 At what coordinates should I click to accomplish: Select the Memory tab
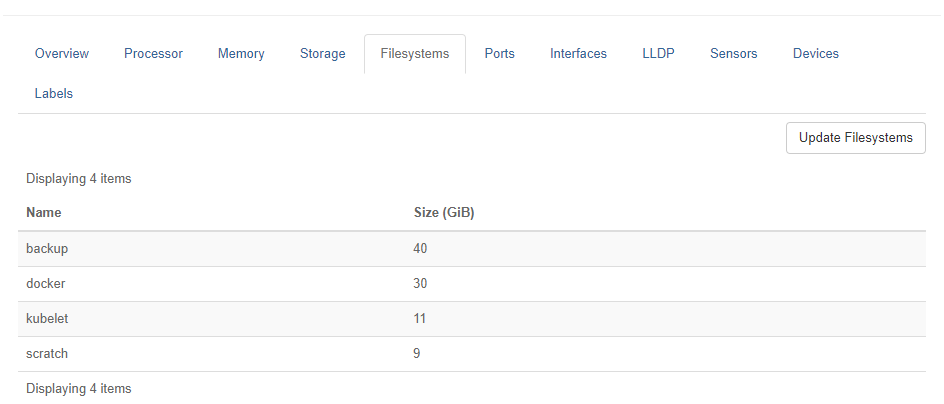click(241, 54)
